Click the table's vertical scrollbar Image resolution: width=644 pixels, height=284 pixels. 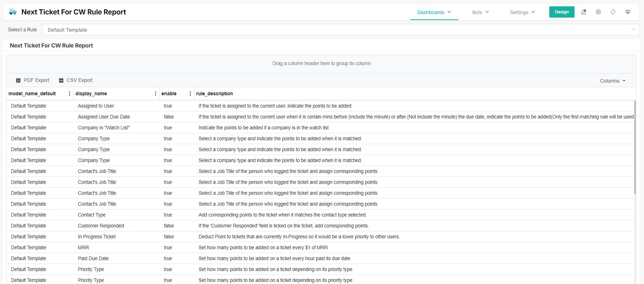[x=635, y=148]
